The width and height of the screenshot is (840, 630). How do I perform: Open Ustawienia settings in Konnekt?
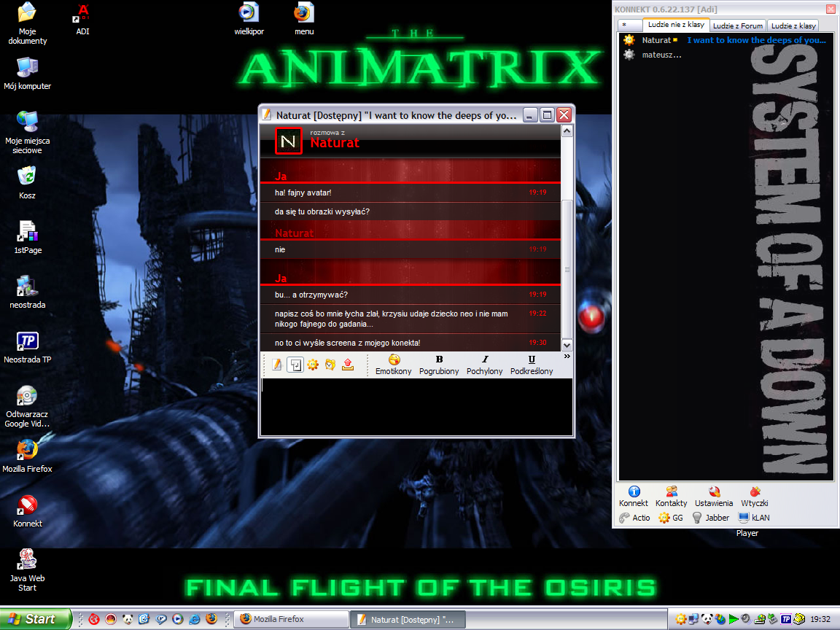(x=713, y=498)
